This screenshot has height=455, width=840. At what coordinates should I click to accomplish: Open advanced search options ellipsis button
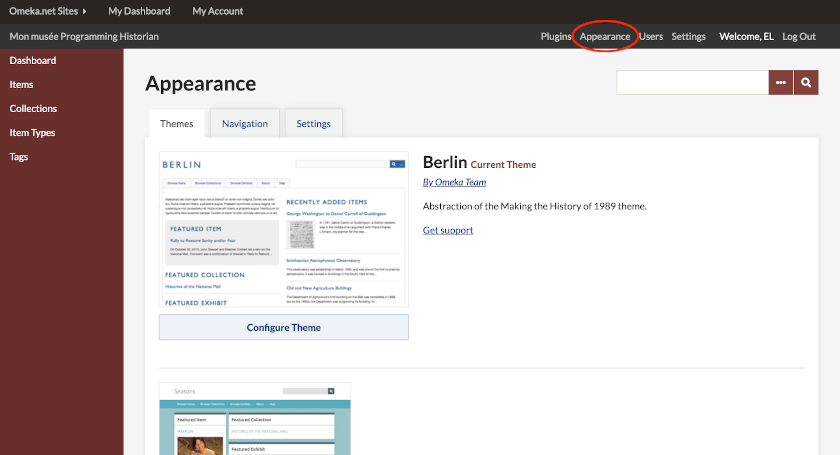(781, 83)
